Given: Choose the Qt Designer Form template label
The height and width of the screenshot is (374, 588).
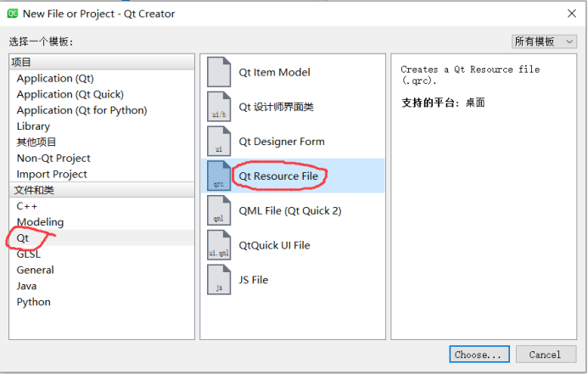Looking at the screenshot, I should click(282, 142).
